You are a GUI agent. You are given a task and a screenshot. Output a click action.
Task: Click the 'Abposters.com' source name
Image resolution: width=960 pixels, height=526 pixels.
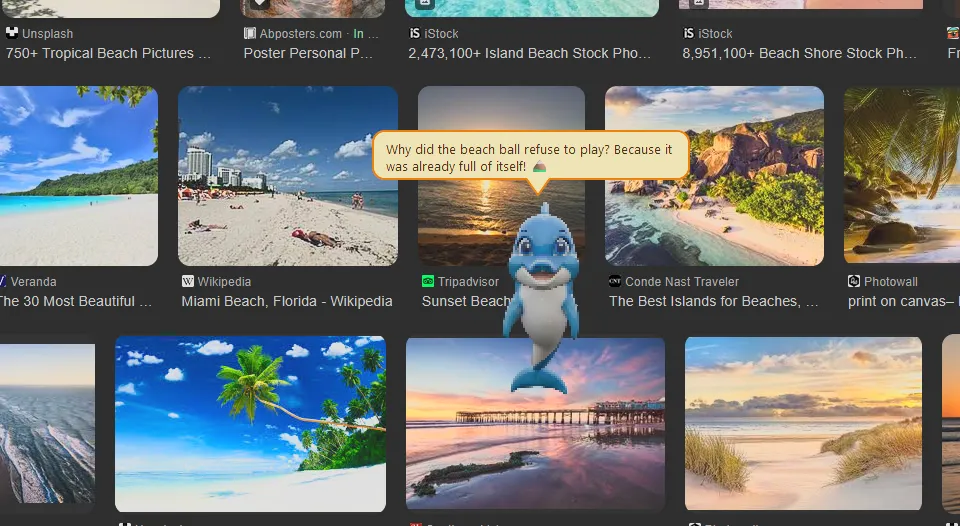pos(301,34)
